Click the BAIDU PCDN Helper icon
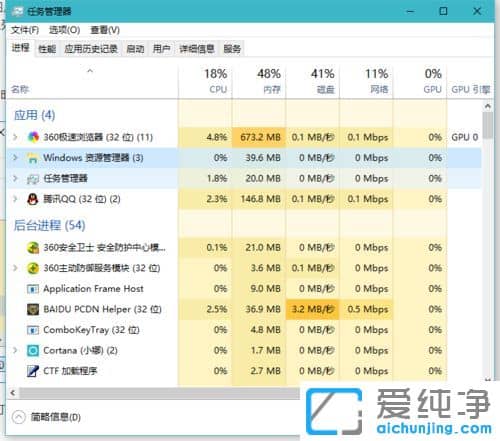This screenshot has width=500, height=441. 33,309
